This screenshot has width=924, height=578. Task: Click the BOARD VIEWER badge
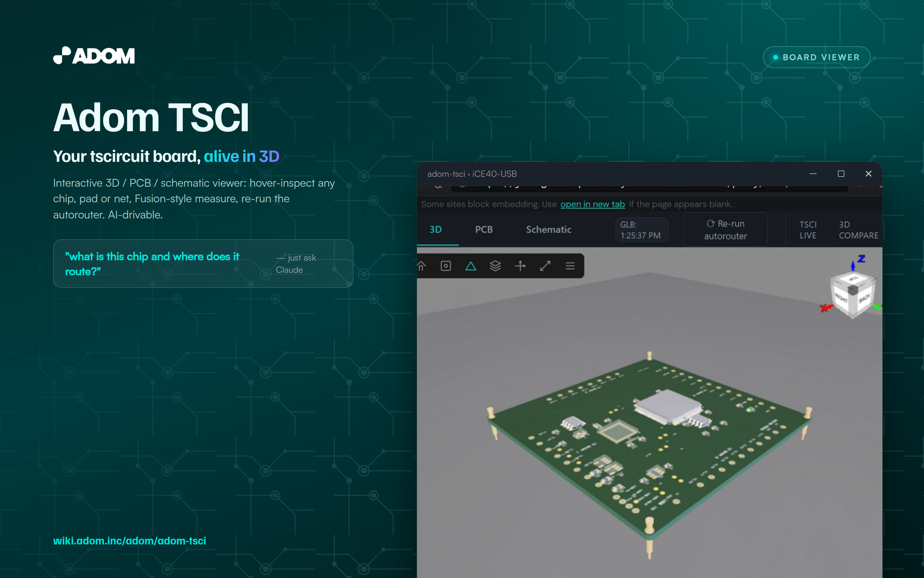point(816,57)
